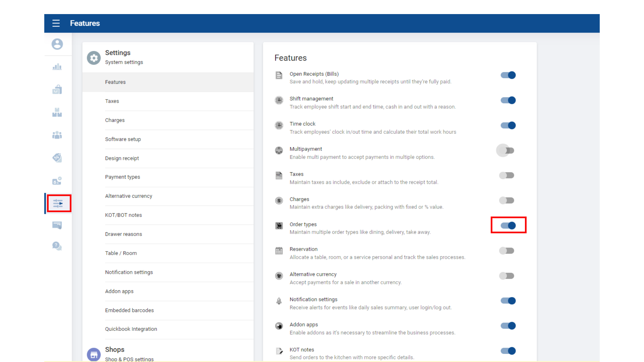Screen dimensions: 644x362
Task: Enable the Alternative currency feature toggle
Action: 506,276
